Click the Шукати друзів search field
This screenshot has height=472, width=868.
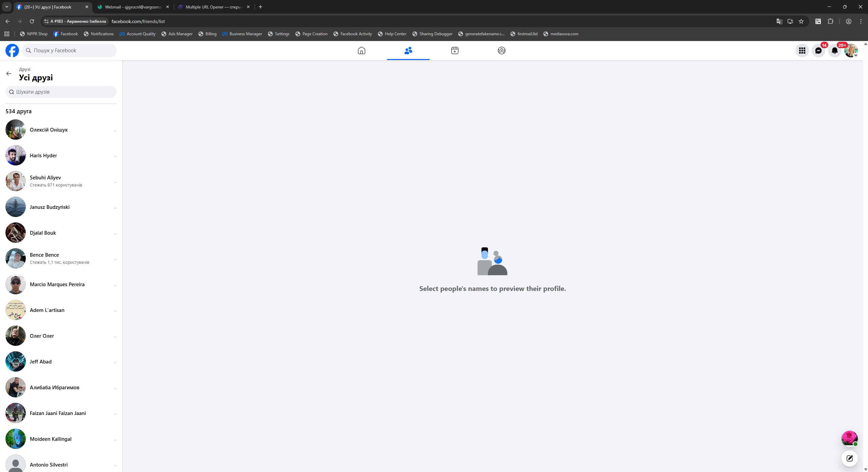[61, 92]
